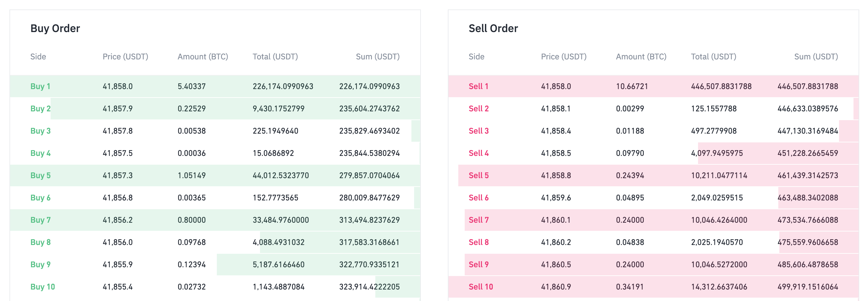Select the Buy 4 row label
Image resolution: width=868 pixels, height=301 pixels.
tap(40, 153)
